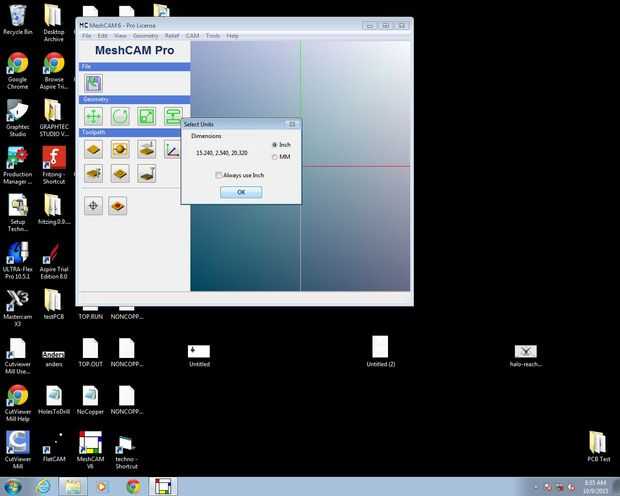The width and height of the screenshot is (620, 496).
Task: Select the FlatCAM desktop shortcut
Action: click(54, 448)
